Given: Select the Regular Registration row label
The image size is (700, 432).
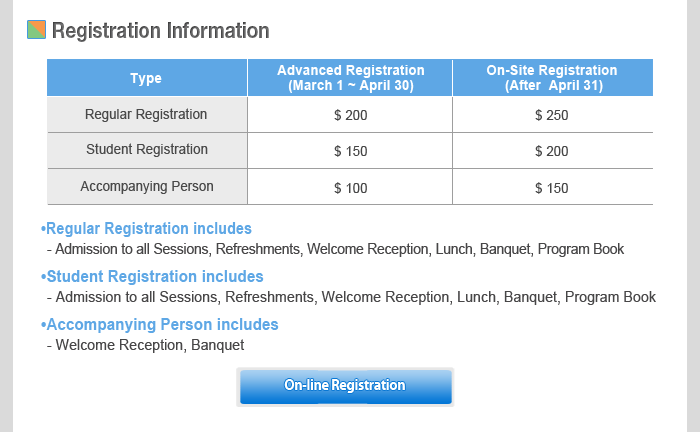Looking at the screenshot, I should (146, 114).
